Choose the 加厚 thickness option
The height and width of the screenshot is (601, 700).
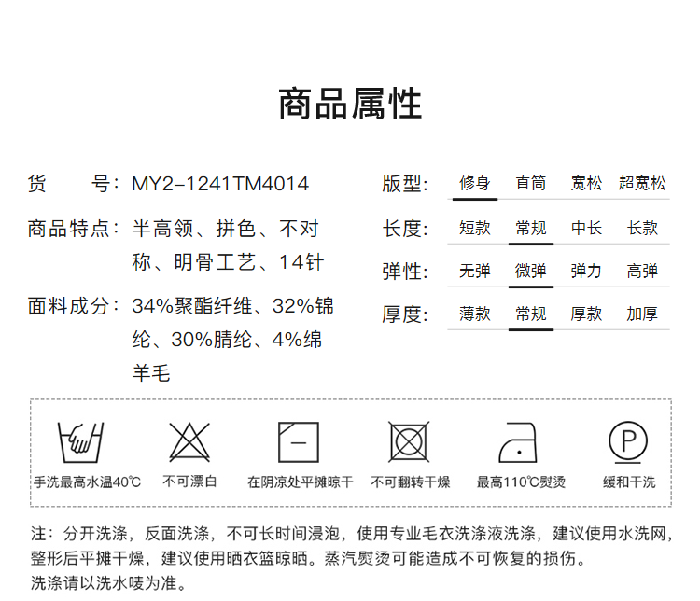(642, 314)
